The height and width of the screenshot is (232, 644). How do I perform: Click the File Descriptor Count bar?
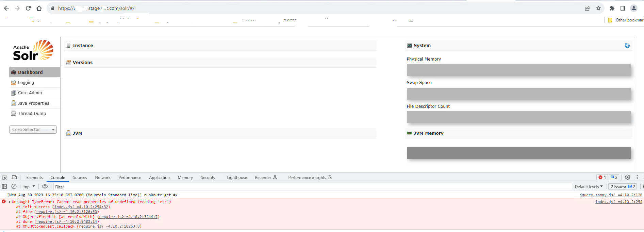click(x=518, y=117)
